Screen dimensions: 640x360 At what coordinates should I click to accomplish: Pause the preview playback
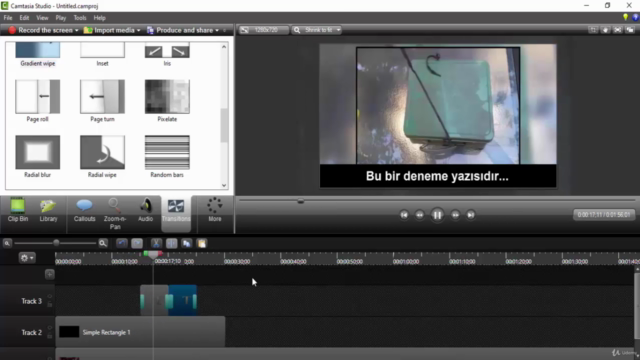point(437,215)
